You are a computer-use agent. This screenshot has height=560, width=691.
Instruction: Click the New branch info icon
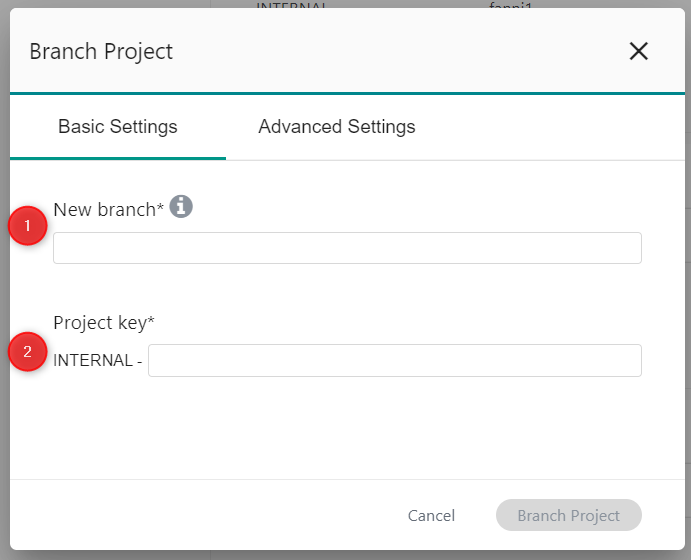click(181, 207)
